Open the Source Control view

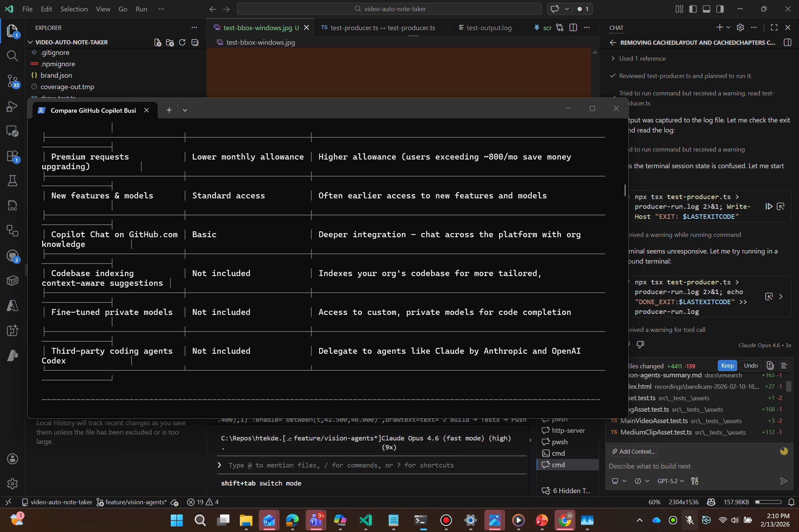tap(12, 81)
